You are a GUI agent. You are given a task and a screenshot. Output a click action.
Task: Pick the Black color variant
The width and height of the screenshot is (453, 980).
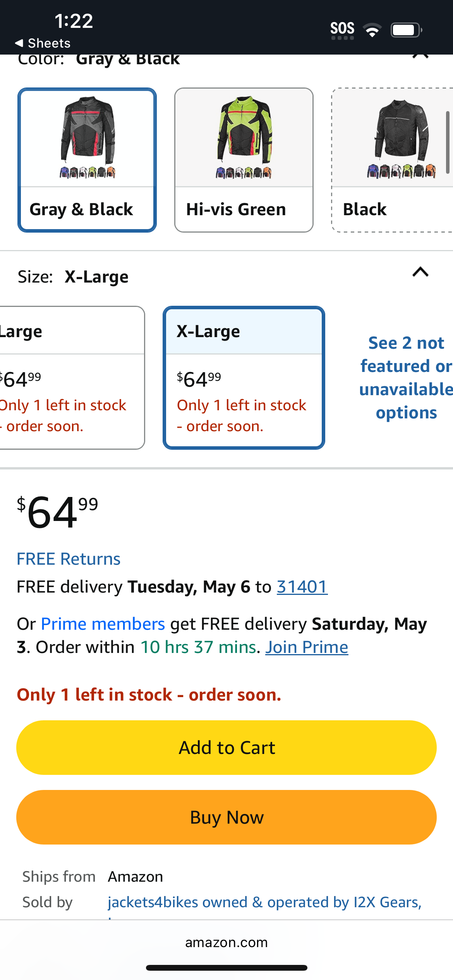click(392, 160)
